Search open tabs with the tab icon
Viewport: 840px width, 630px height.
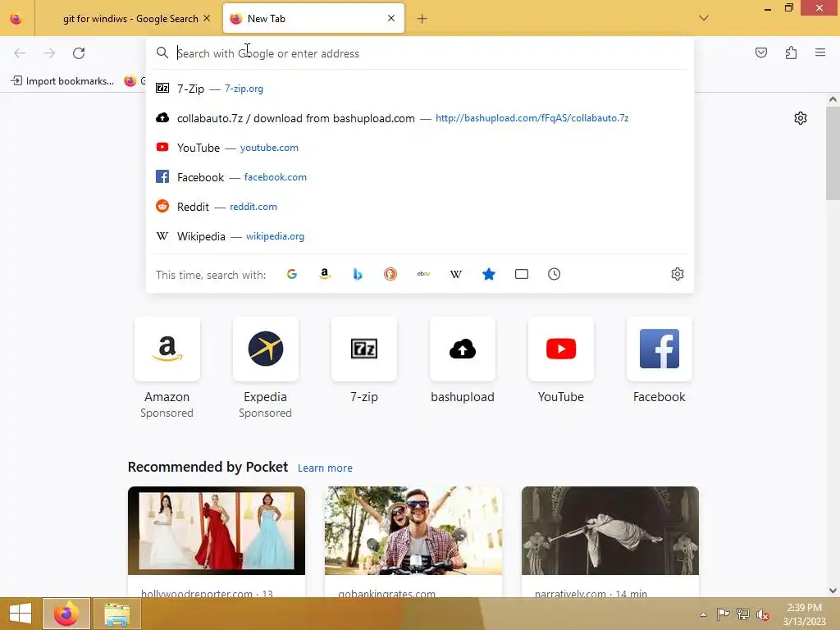point(522,274)
